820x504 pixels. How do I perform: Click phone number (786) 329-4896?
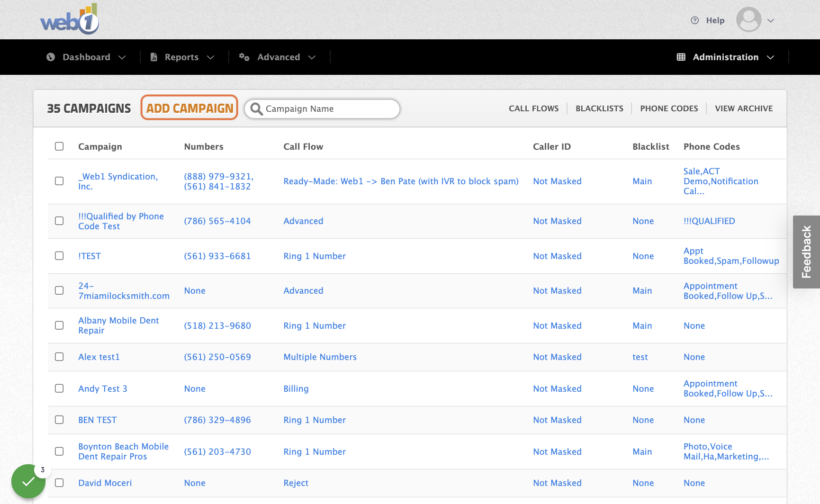click(217, 420)
